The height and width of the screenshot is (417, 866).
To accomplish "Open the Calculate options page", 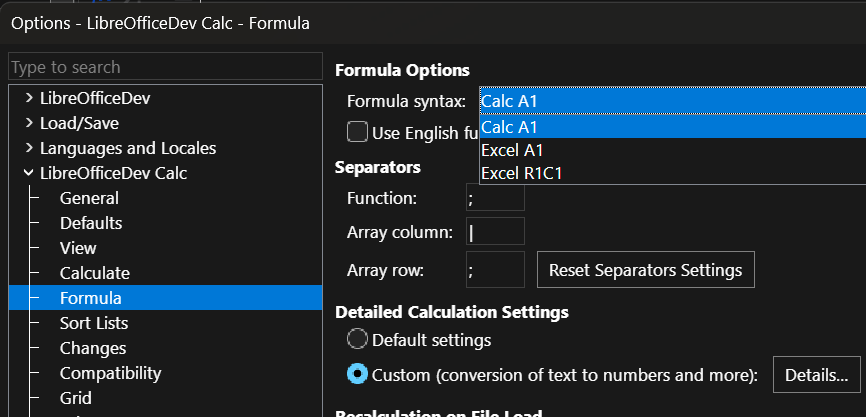I will [x=94, y=273].
